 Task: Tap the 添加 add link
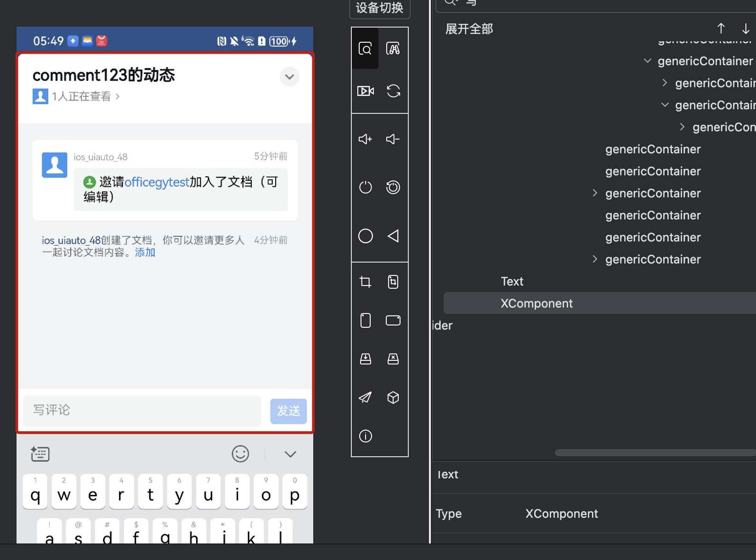[145, 252]
